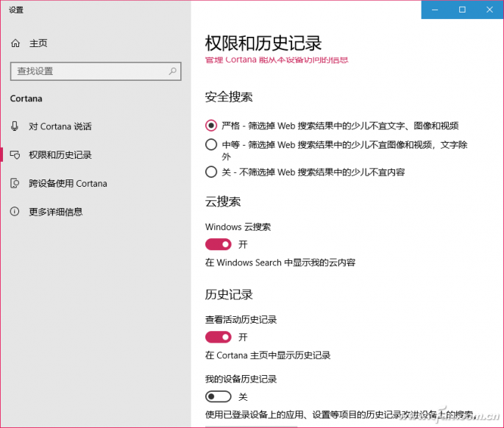
Task: Click the 权限和历史记录 sidebar icon
Action: 15,155
